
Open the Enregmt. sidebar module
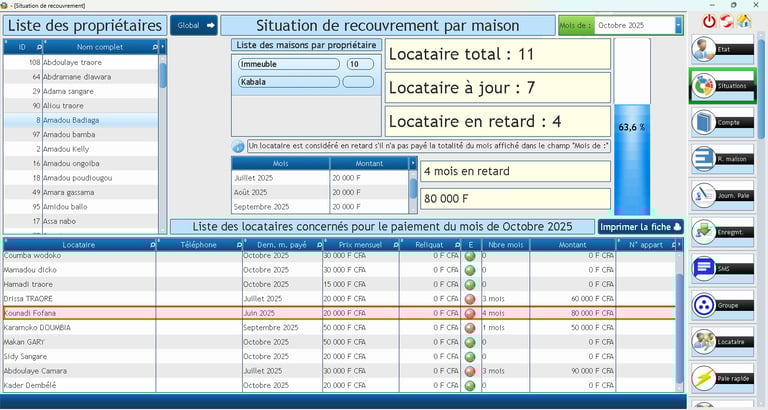(x=722, y=232)
